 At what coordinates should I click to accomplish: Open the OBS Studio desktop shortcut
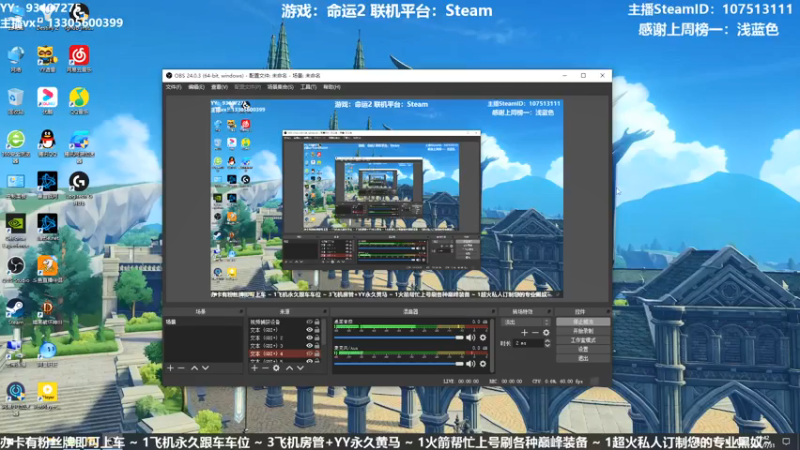tap(15, 269)
